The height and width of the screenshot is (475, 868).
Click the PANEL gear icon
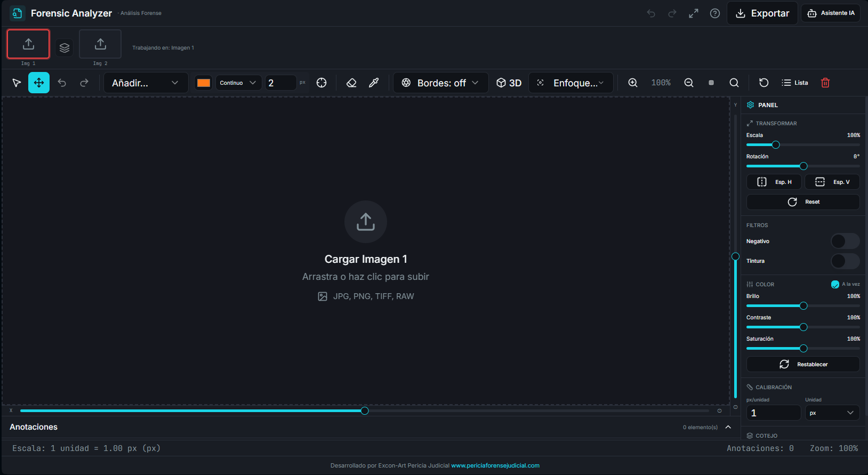pos(751,105)
